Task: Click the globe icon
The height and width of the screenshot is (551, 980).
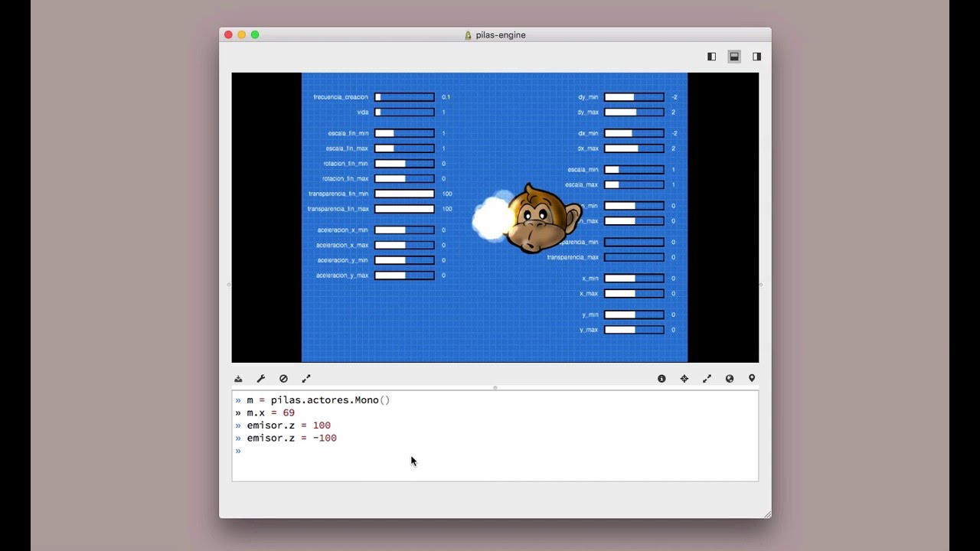Action: pos(730,379)
